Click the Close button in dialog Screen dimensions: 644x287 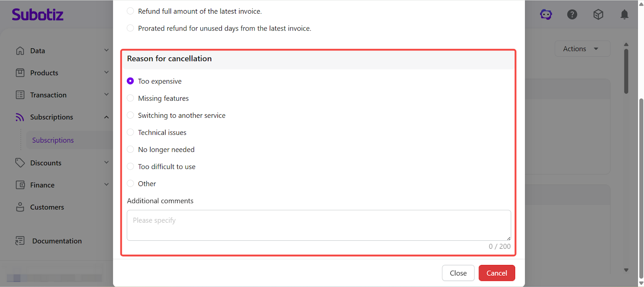point(458,273)
